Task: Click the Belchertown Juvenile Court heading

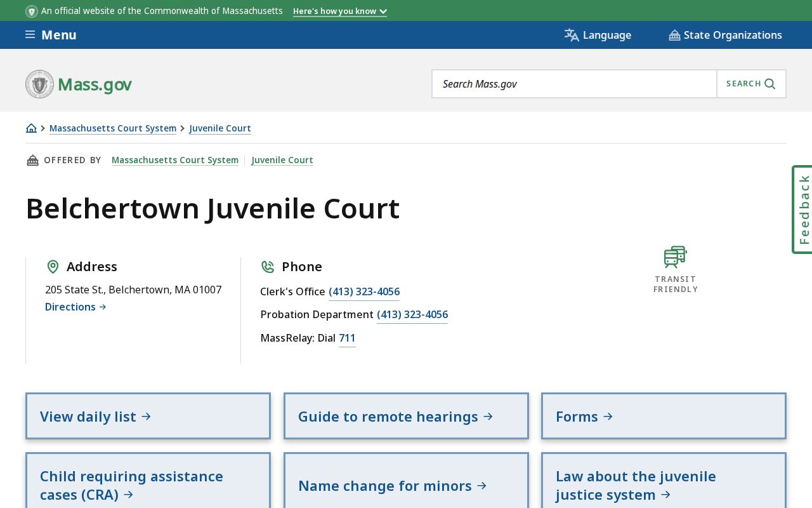Action: tap(213, 209)
